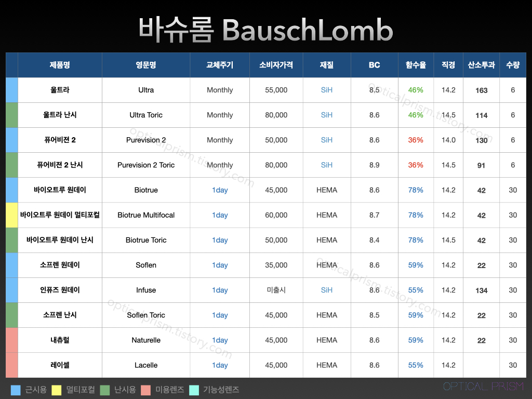Click the 134 oxygen value for Infuse
The height and width of the screenshot is (399, 532).
point(482,290)
